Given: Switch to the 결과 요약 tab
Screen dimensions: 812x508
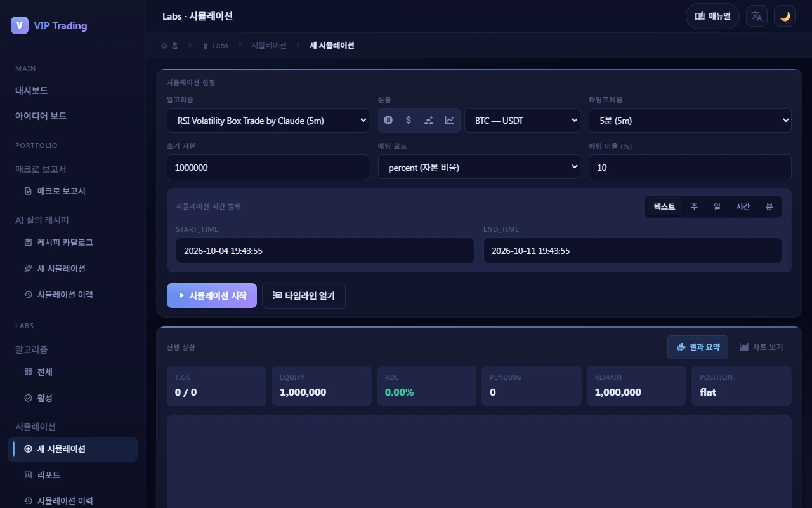Looking at the screenshot, I should click(x=698, y=347).
